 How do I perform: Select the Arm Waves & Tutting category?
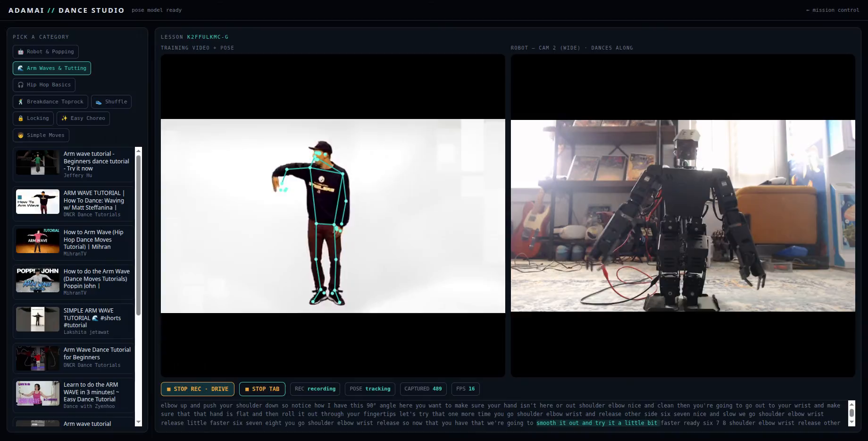[x=52, y=68]
